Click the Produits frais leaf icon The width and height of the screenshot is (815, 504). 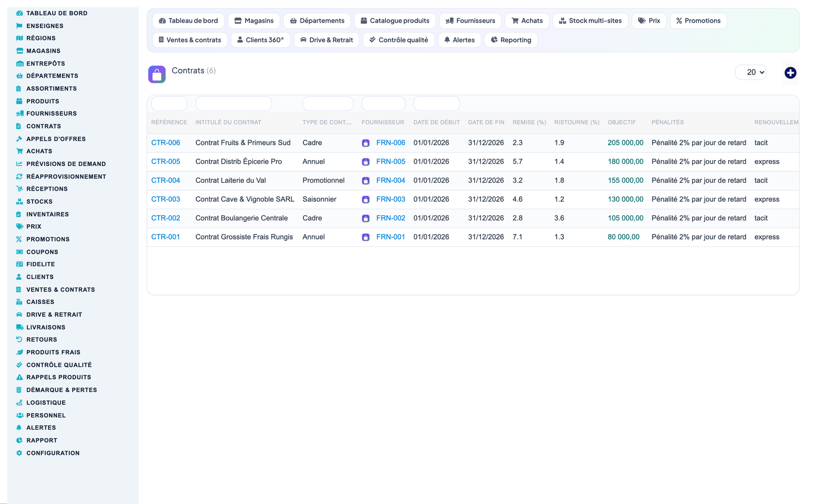click(x=20, y=352)
